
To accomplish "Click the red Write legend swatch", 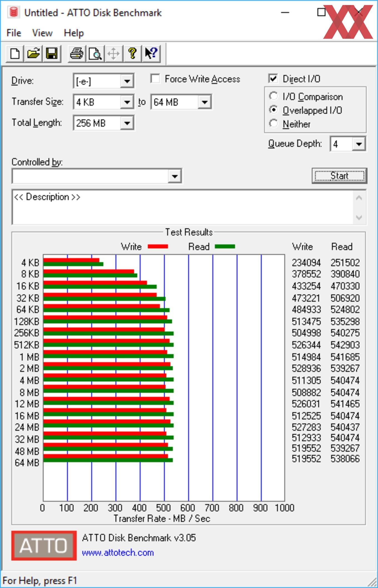I will [158, 247].
